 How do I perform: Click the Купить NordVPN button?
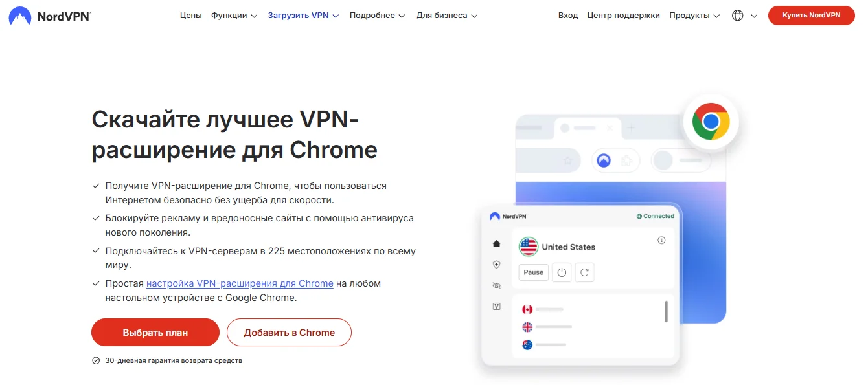[812, 16]
